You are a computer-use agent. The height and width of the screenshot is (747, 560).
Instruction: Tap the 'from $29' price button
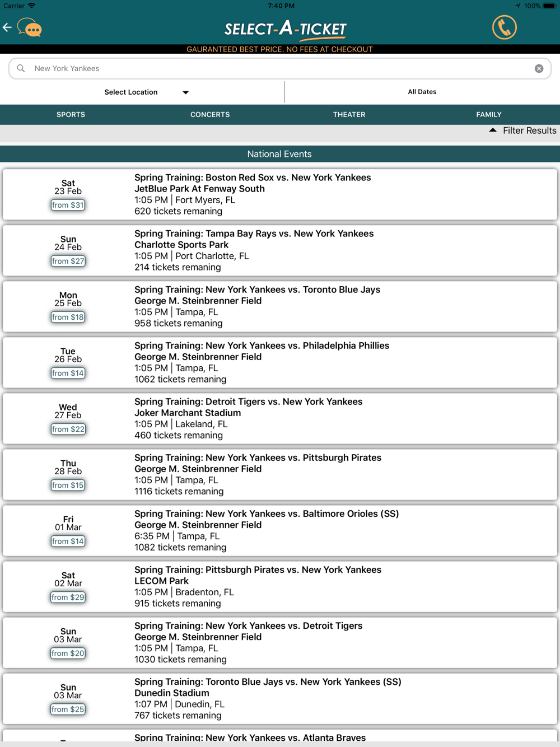(68, 597)
